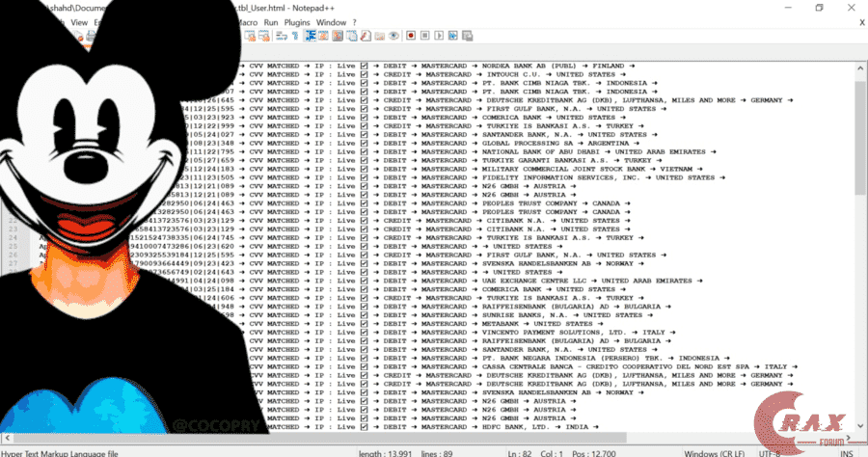Toggle the Word wrap toolbar icon
The width and height of the screenshot is (868, 457).
(x=282, y=36)
